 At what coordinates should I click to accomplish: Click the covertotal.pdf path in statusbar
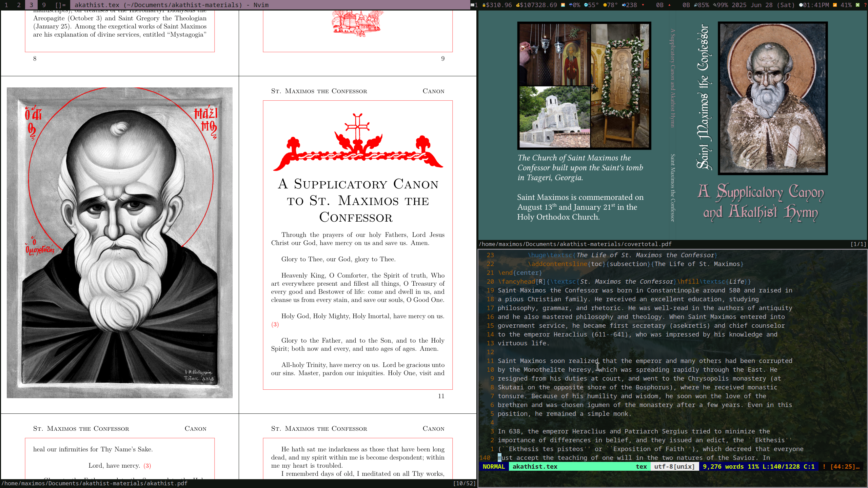[575, 244]
